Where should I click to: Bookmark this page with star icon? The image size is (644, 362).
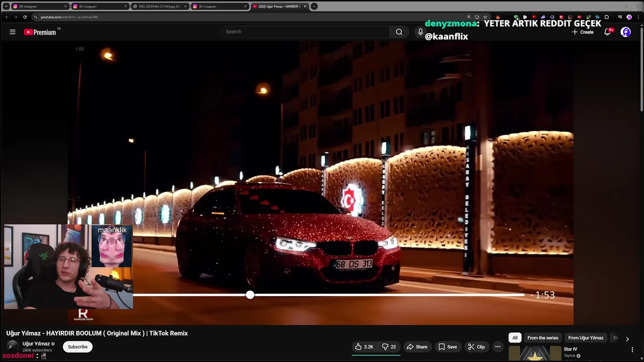(x=485, y=17)
